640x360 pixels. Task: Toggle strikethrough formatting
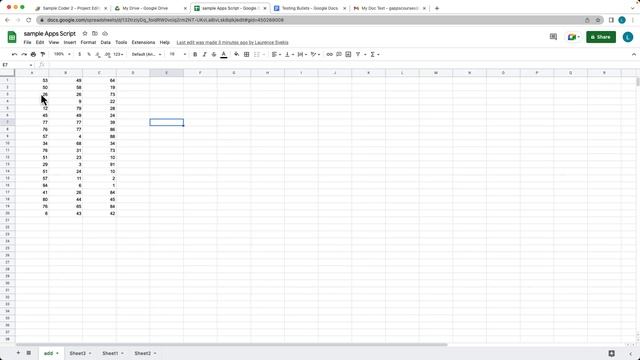coord(214,54)
